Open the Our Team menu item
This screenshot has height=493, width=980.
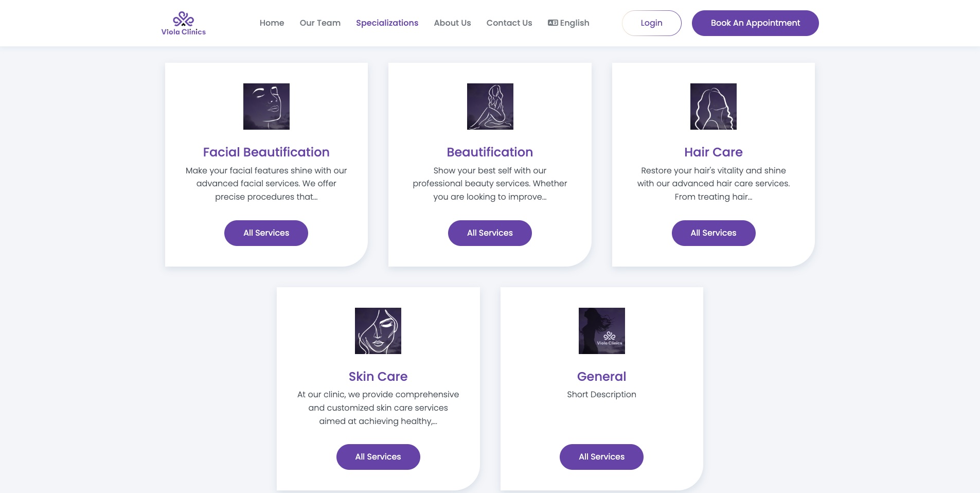[x=320, y=23]
